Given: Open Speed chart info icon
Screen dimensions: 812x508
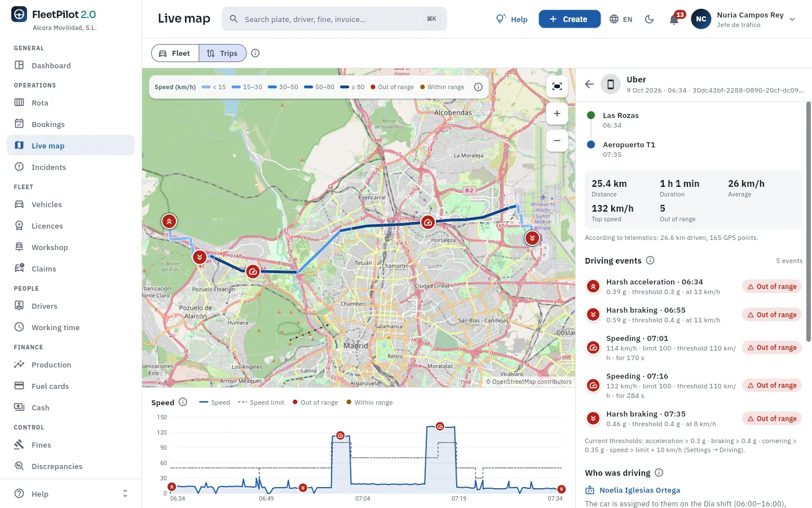Looking at the screenshot, I should 183,402.
